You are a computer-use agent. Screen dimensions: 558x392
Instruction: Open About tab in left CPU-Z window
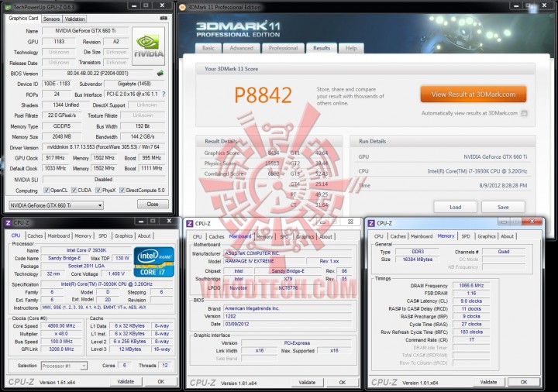[x=144, y=236]
